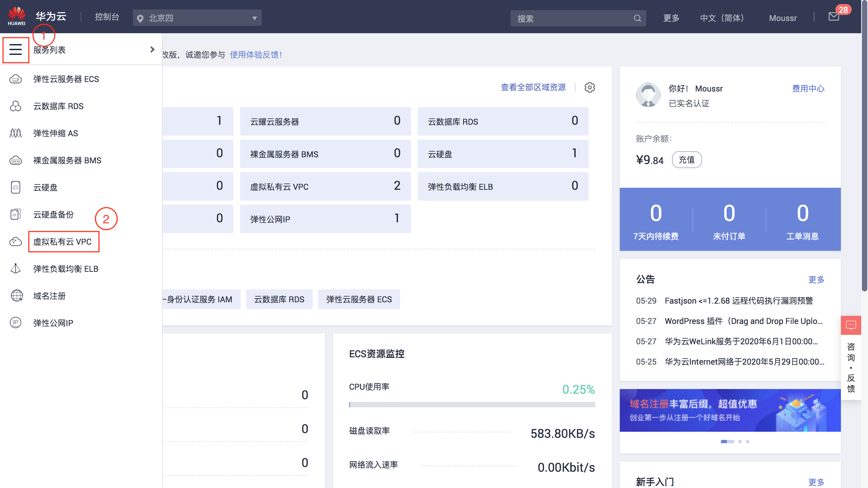
Task: Open the 中文（简体） language dropdown
Action: 722,18
